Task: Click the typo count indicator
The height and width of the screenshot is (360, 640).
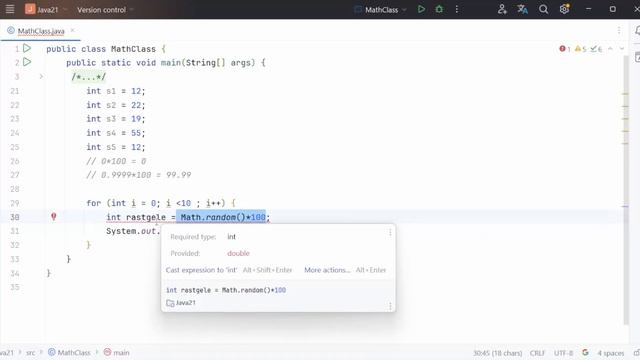Action: coord(596,49)
